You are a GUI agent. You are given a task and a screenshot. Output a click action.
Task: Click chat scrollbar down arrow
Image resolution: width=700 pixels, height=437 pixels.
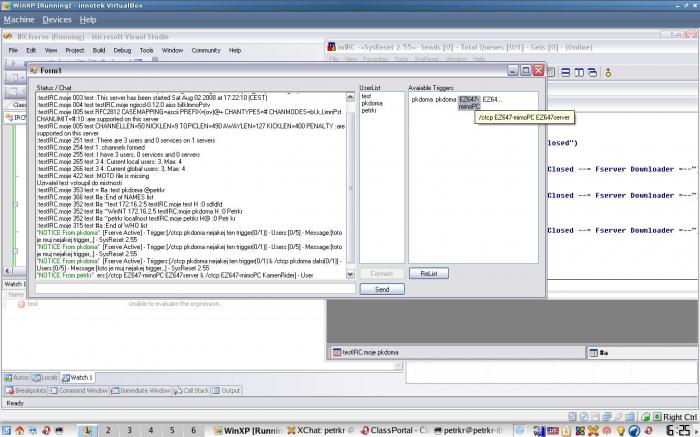coord(350,274)
